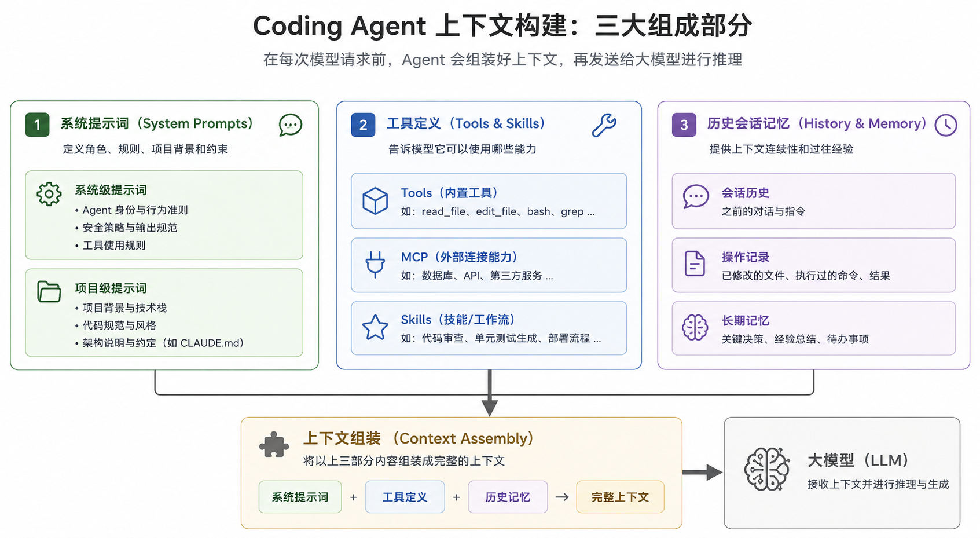Click the green 系统提示词 chip

[x=300, y=497]
